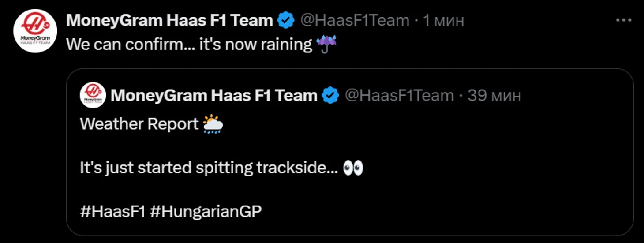Open the '1 мин' timestamp link
Viewport: 644px width, 243px height.
(x=443, y=20)
